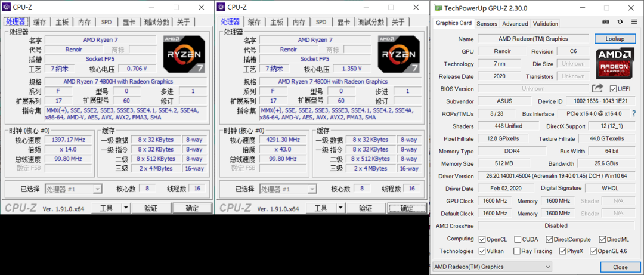The width and height of the screenshot is (644, 275).
Task: Toggle the Vulkan checkbox
Action: point(482,251)
